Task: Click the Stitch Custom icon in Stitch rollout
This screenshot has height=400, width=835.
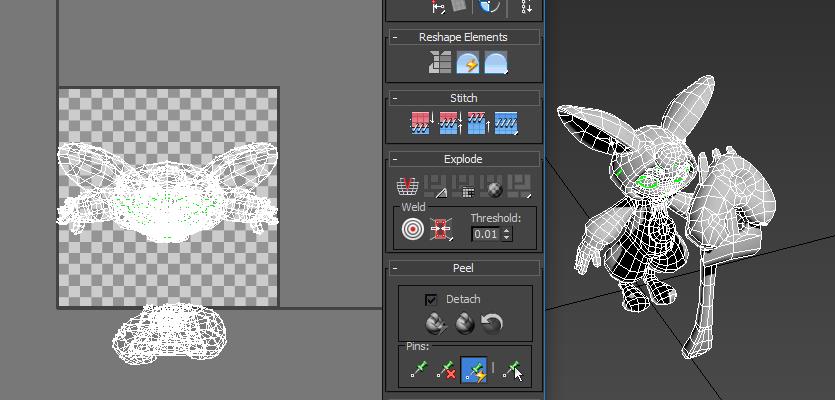Action: pyautogui.click(x=506, y=123)
